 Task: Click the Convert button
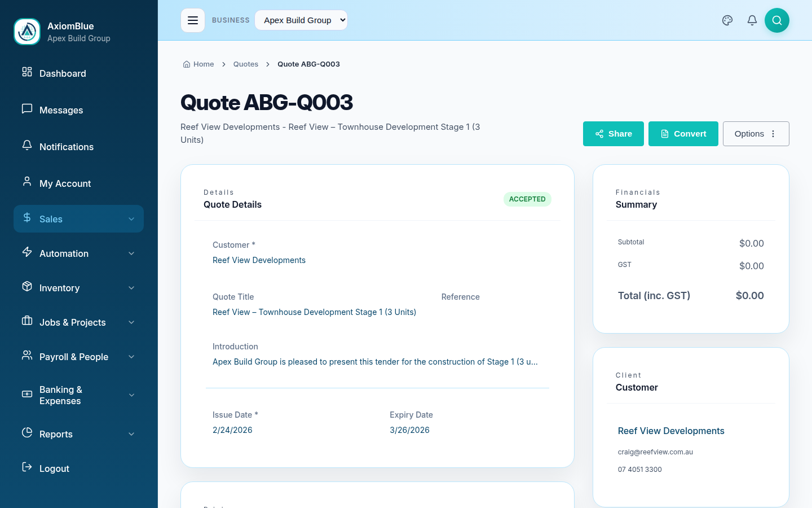pyautogui.click(x=683, y=134)
